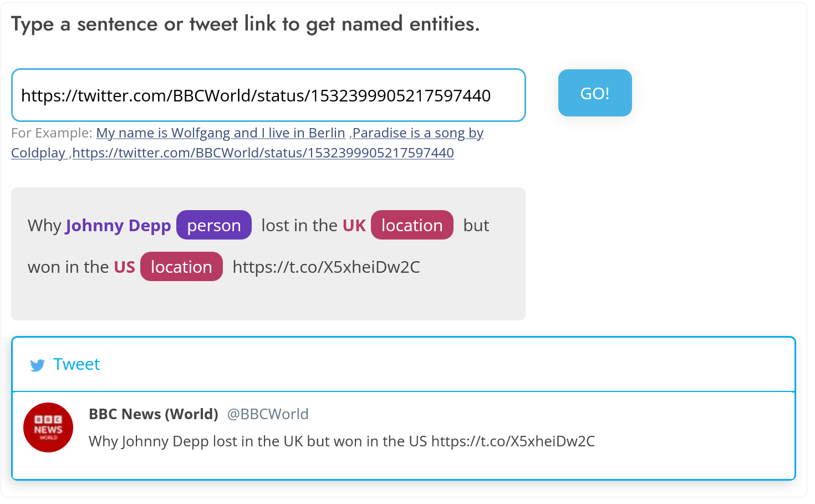Image resolution: width=815 pixels, height=504 pixels.
Task: Click the location tag next to UK
Action: point(411,225)
